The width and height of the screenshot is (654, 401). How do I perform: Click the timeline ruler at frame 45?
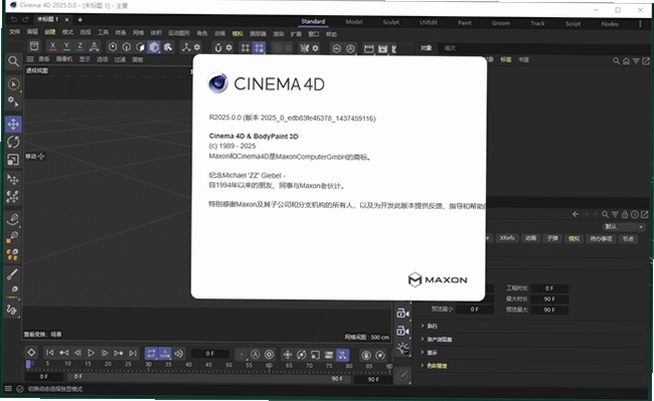pos(209,366)
